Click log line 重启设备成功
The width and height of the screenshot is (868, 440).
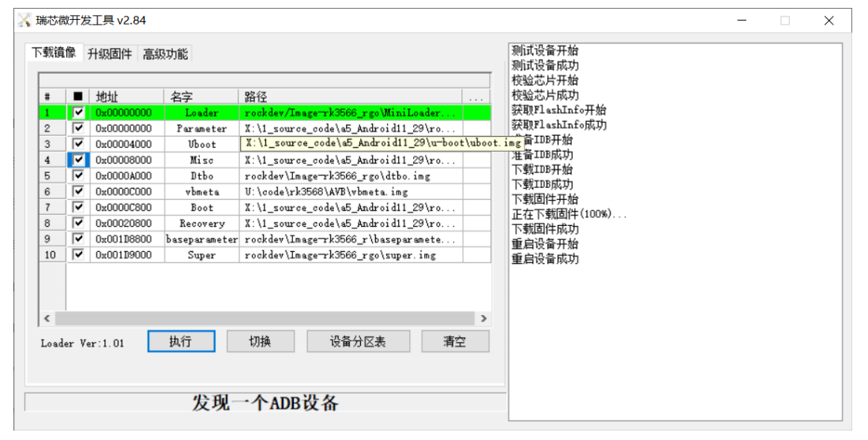coord(545,259)
